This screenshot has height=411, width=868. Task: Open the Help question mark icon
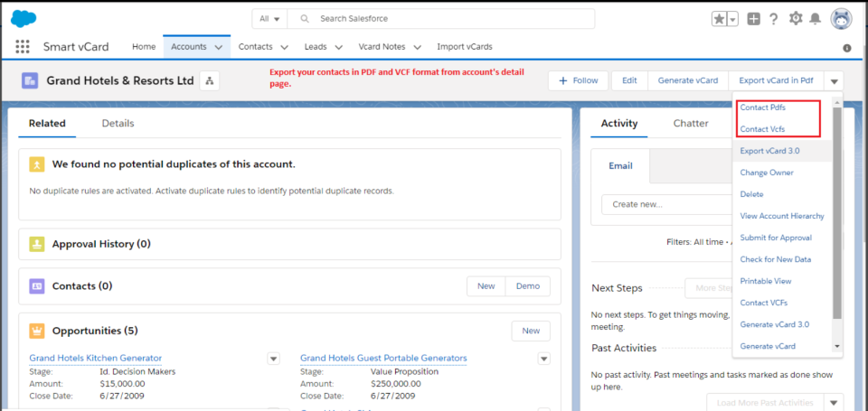(774, 19)
